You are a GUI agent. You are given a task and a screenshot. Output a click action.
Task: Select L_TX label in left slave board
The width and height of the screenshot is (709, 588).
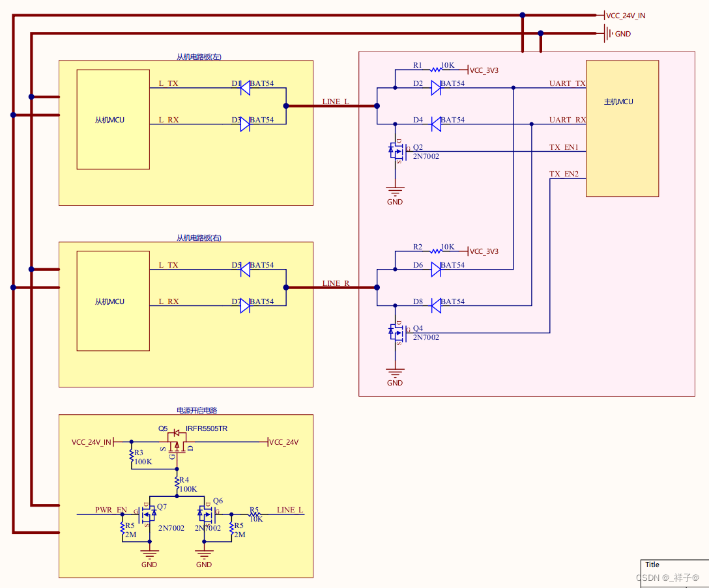168,83
